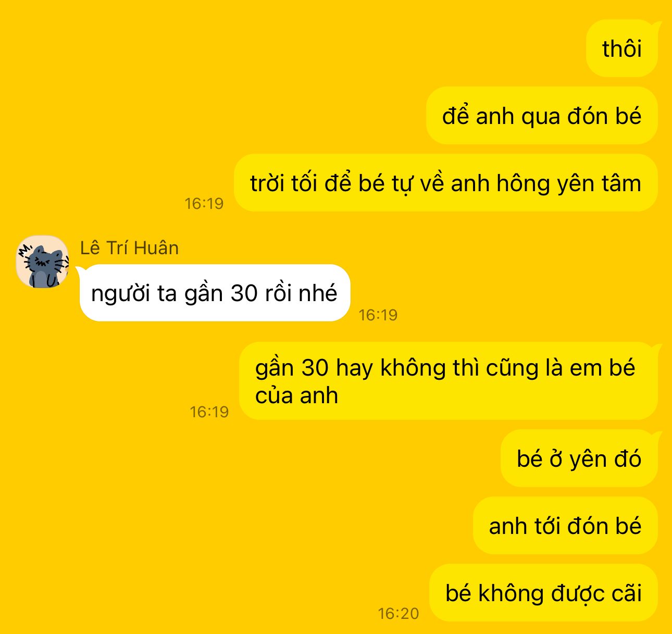The image size is (672, 634).
Task: Select the message bé ở yên đó
Action: coord(579,458)
